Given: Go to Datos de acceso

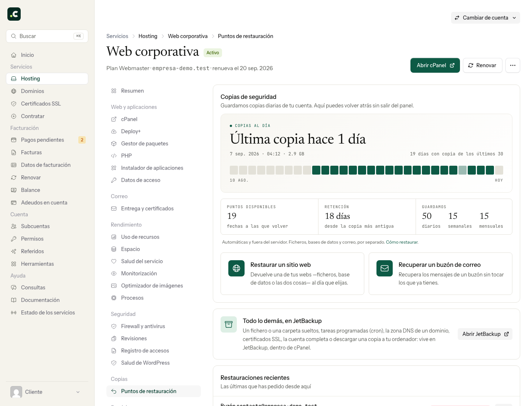Looking at the screenshot, I should click(154, 180).
